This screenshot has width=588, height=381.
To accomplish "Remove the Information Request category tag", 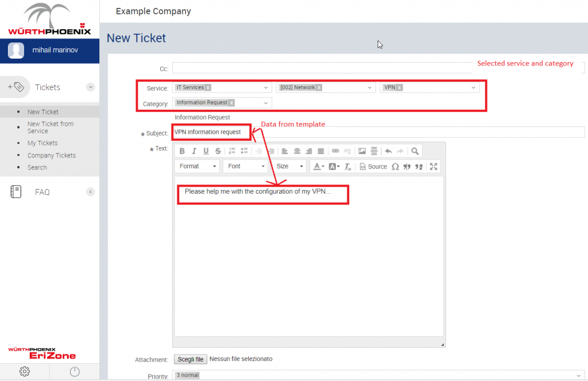I will pyautogui.click(x=232, y=102).
